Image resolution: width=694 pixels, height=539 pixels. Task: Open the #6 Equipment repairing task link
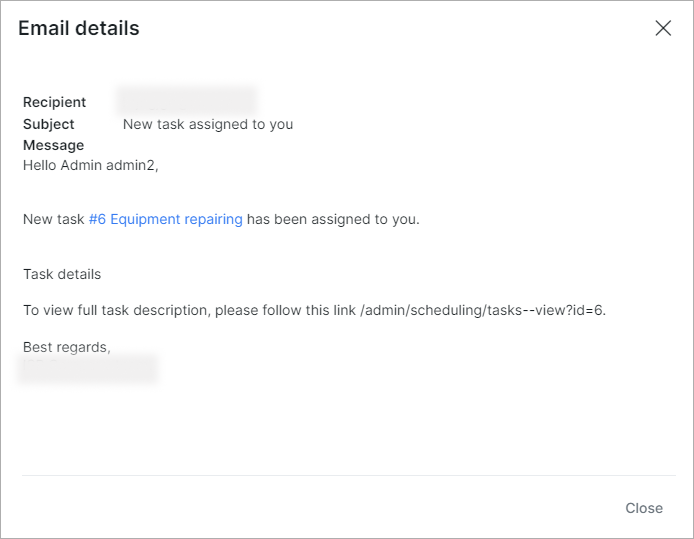click(166, 219)
